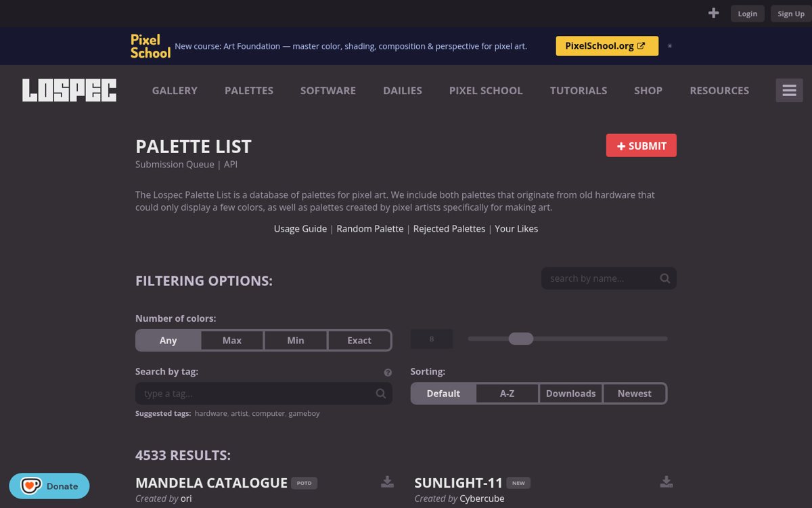Select the Min color count option
812x508 pixels.
click(x=296, y=341)
